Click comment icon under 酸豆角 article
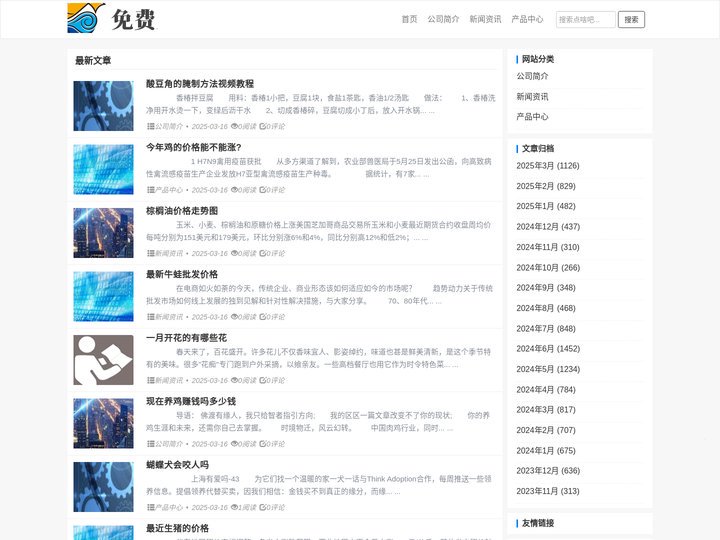This screenshot has width=720, height=540. pos(262,126)
